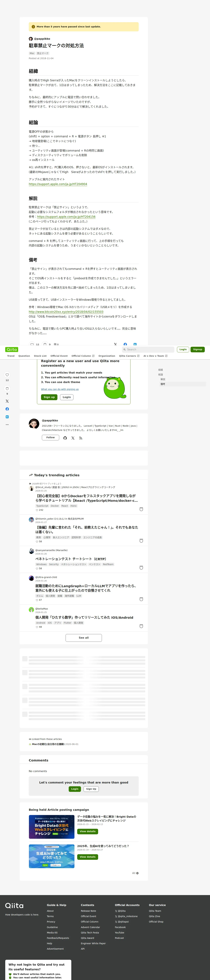Open the Trend tab
The image size is (210, 980).
coord(11,356)
